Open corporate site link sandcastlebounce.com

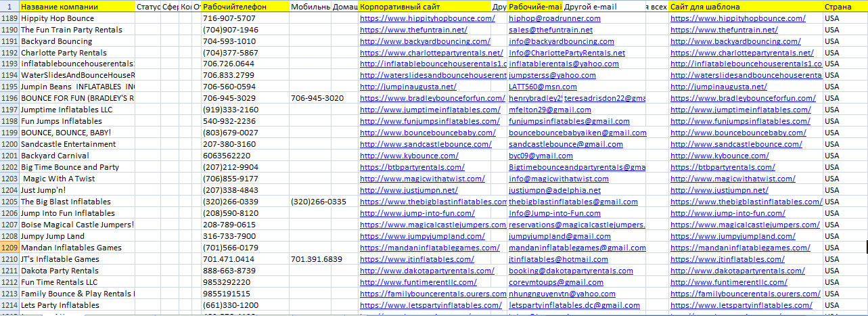(426, 144)
